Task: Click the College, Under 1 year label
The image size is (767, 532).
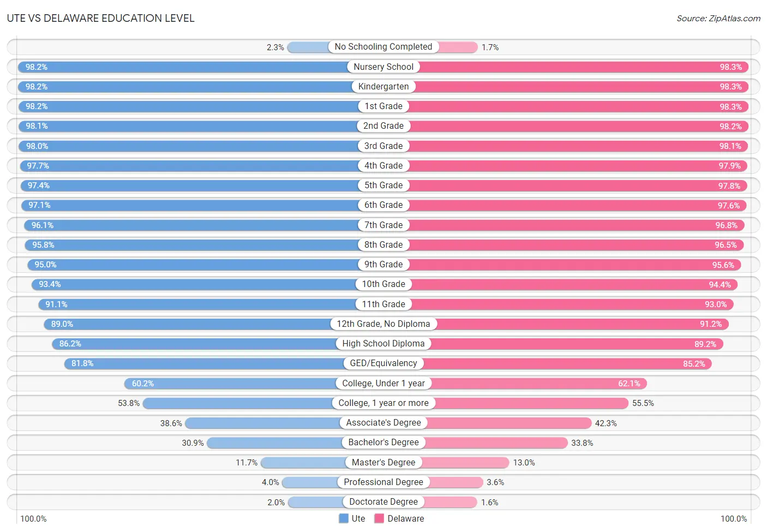Action: click(x=383, y=383)
